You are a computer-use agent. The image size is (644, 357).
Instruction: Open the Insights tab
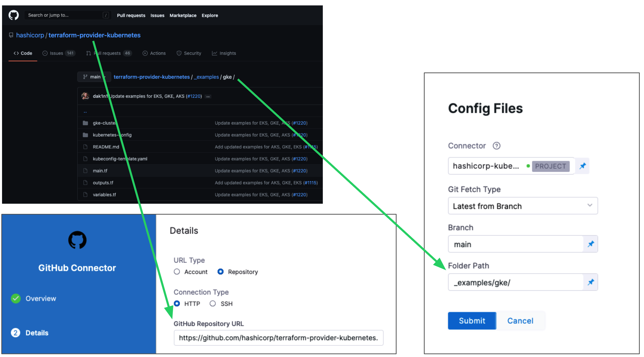[x=224, y=53]
